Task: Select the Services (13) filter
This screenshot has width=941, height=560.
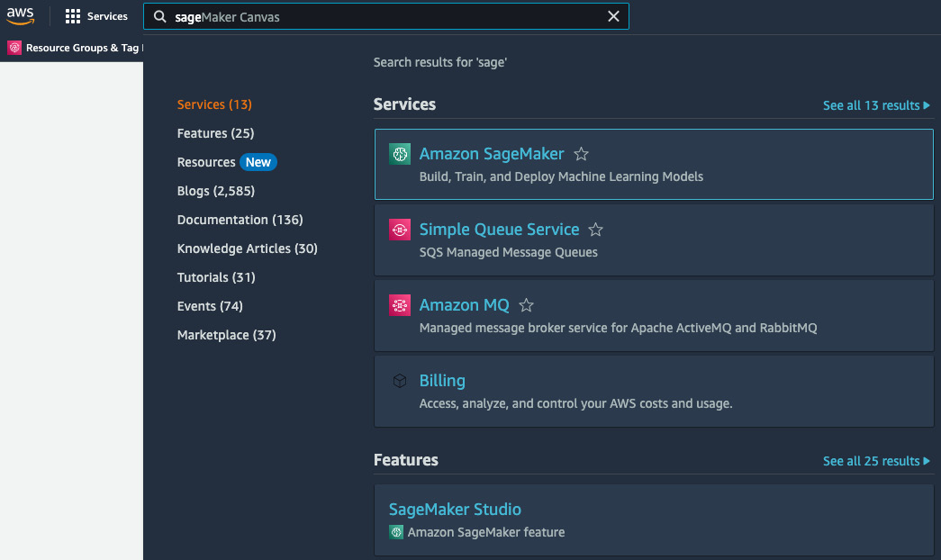Action: 214,104
